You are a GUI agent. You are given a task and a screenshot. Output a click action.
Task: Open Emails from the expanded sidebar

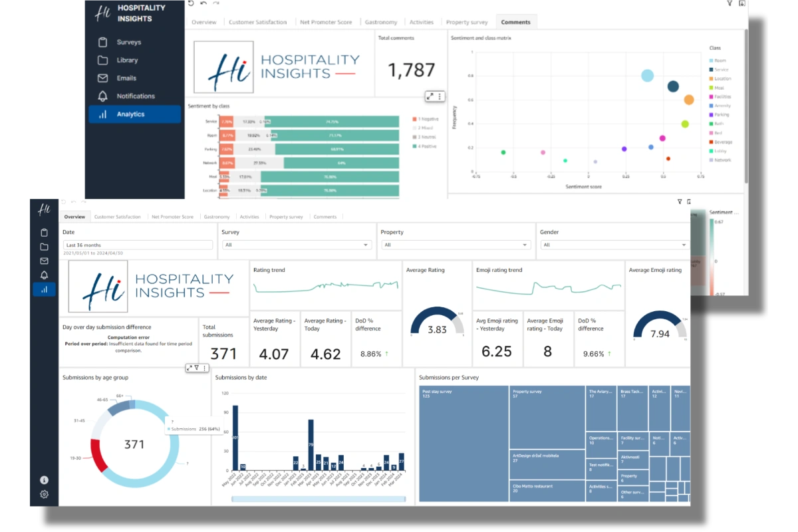coord(126,78)
